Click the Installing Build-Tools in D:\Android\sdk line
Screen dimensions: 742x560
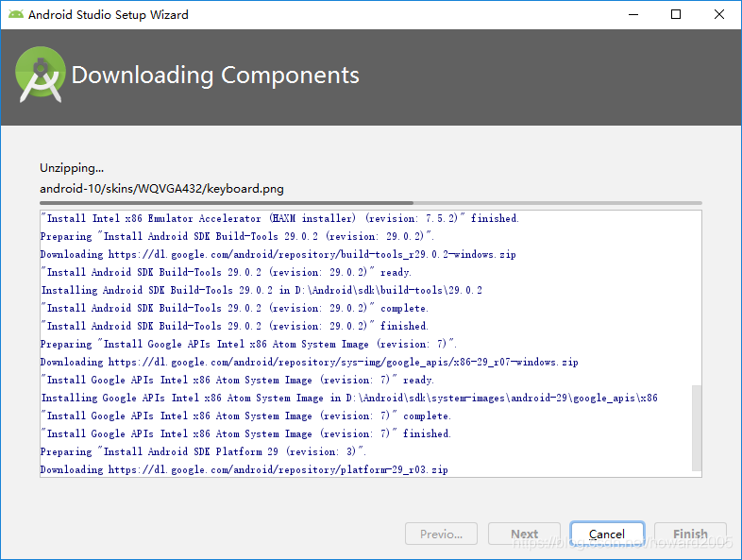coord(261,290)
